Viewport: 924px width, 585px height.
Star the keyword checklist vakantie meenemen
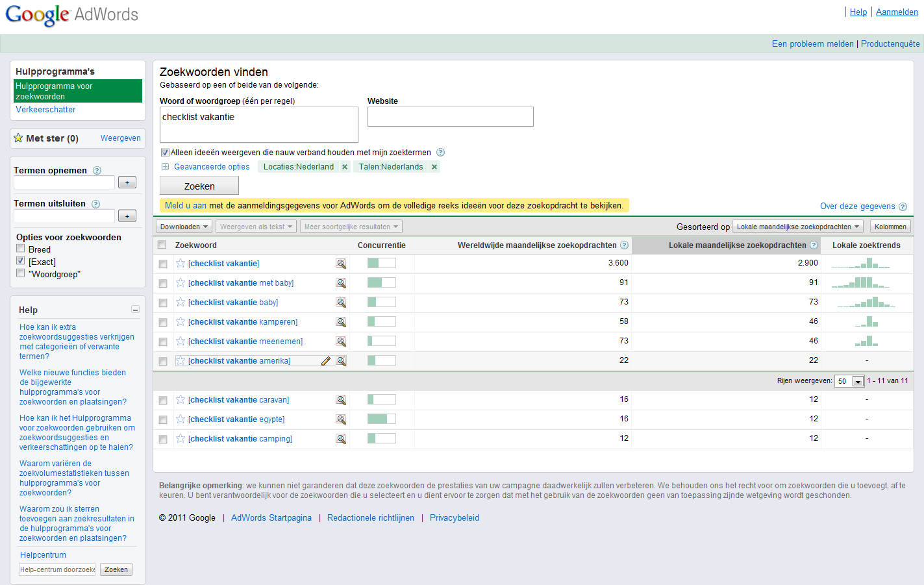[x=181, y=342]
